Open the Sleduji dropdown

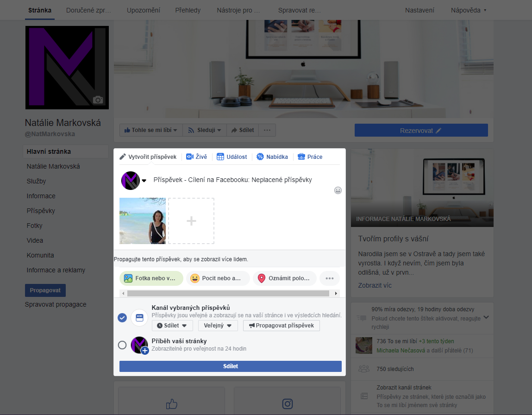(205, 130)
